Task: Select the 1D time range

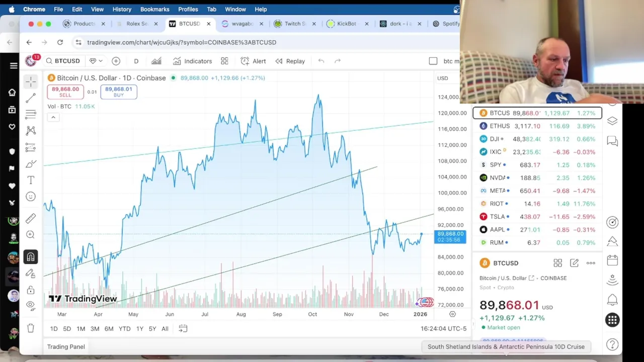Action: 54,328
